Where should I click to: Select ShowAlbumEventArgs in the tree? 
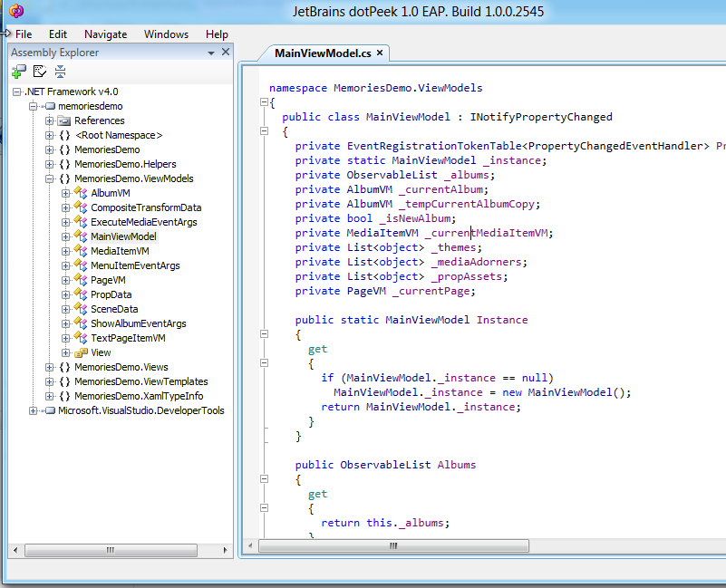pos(139,323)
